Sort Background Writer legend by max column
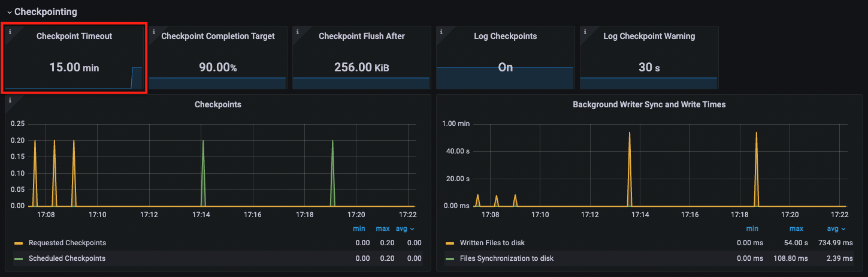 coord(796,228)
